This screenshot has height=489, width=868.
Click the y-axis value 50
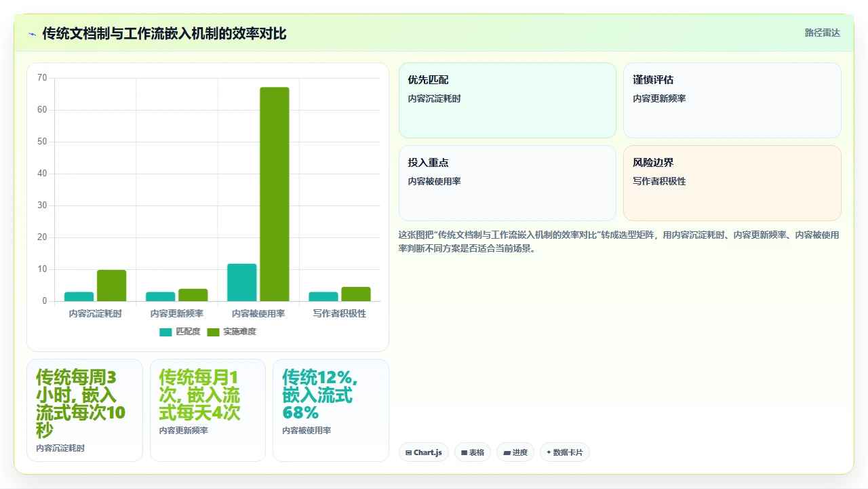point(42,142)
